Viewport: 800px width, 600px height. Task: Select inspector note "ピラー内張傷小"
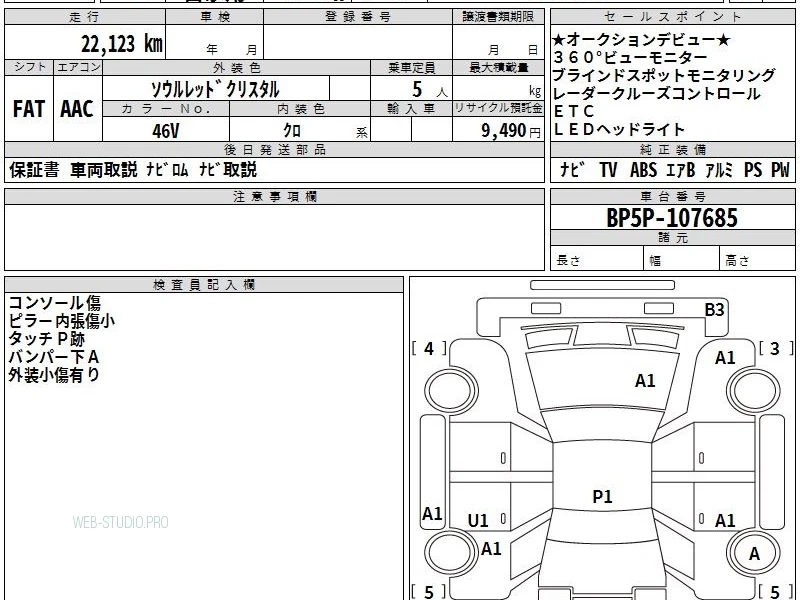(x=61, y=321)
